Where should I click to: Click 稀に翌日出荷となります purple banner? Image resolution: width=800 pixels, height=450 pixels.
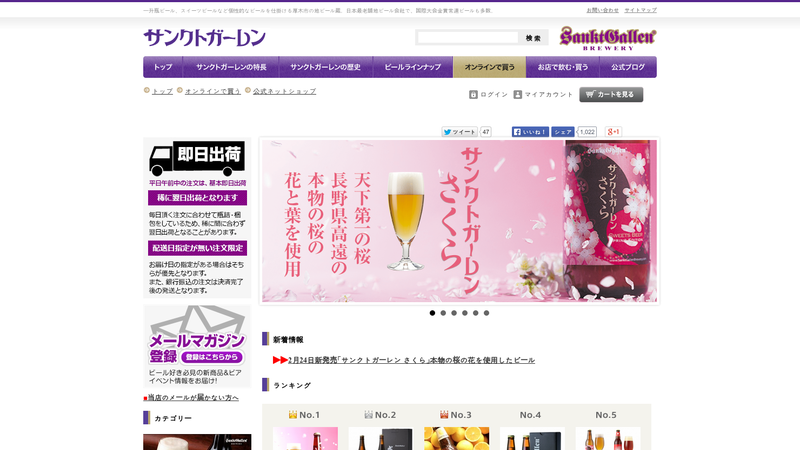point(197,197)
